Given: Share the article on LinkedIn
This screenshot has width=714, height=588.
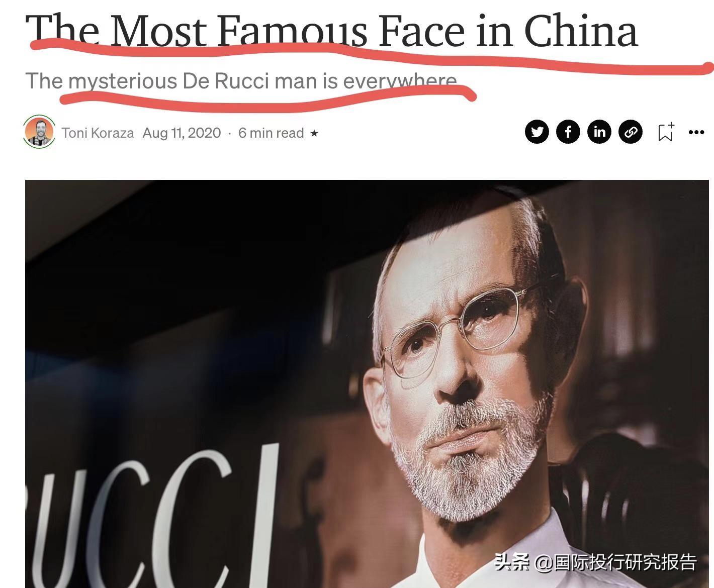Looking at the screenshot, I should (x=599, y=132).
